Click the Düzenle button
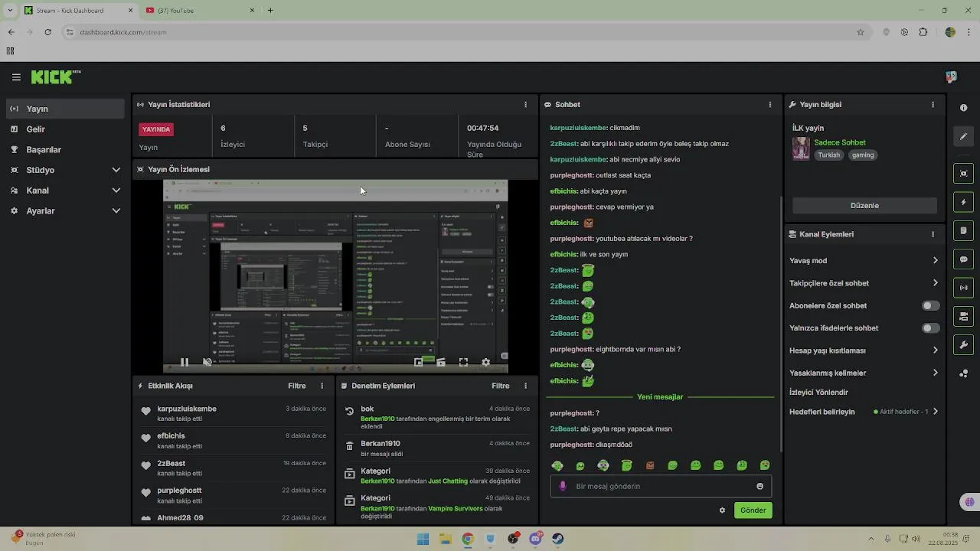 pyautogui.click(x=864, y=206)
